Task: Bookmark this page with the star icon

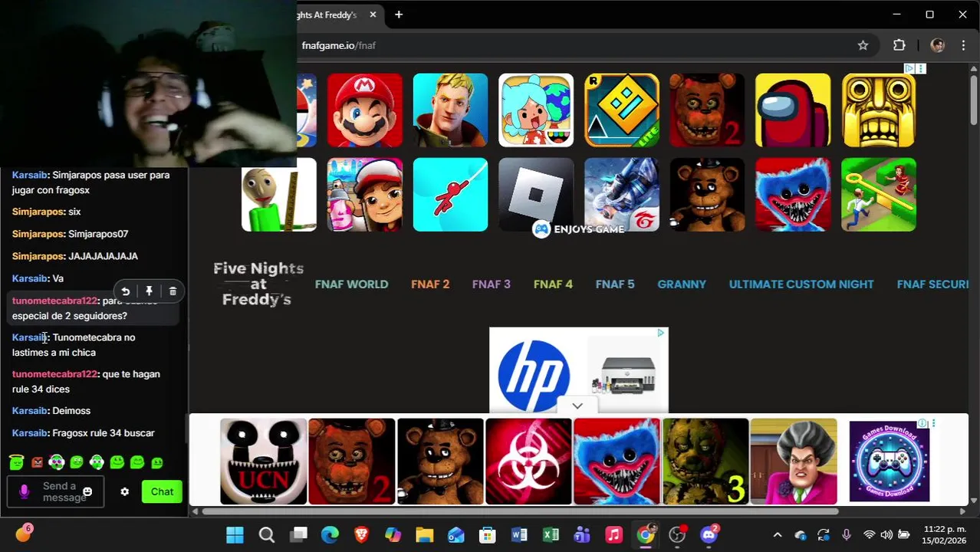Action: [x=863, y=45]
